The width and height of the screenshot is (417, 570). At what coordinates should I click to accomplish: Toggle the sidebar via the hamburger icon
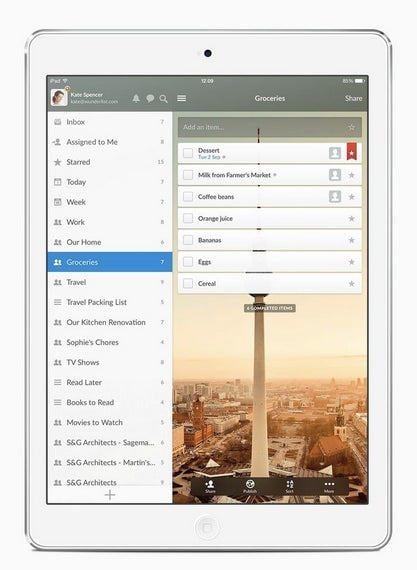coord(181,98)
